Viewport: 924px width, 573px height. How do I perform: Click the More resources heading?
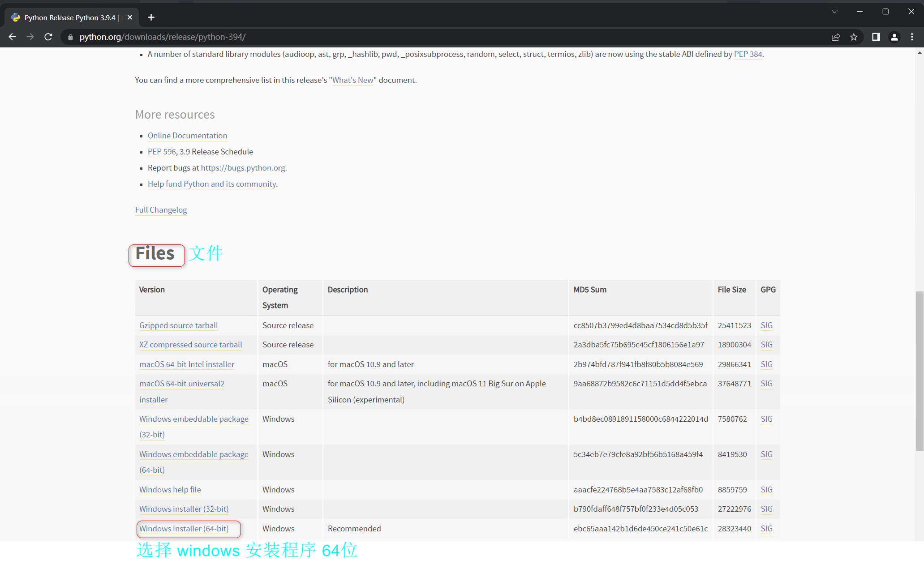point(175,115)
